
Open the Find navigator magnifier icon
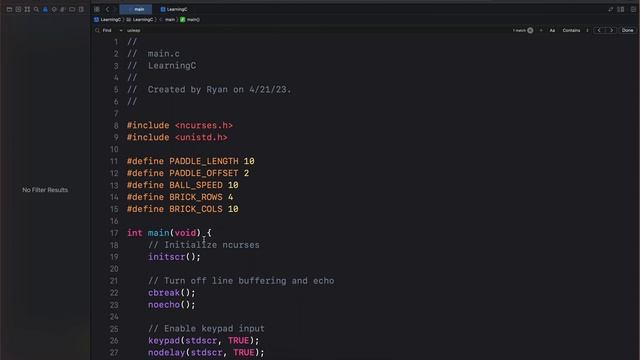coord(36,9)
